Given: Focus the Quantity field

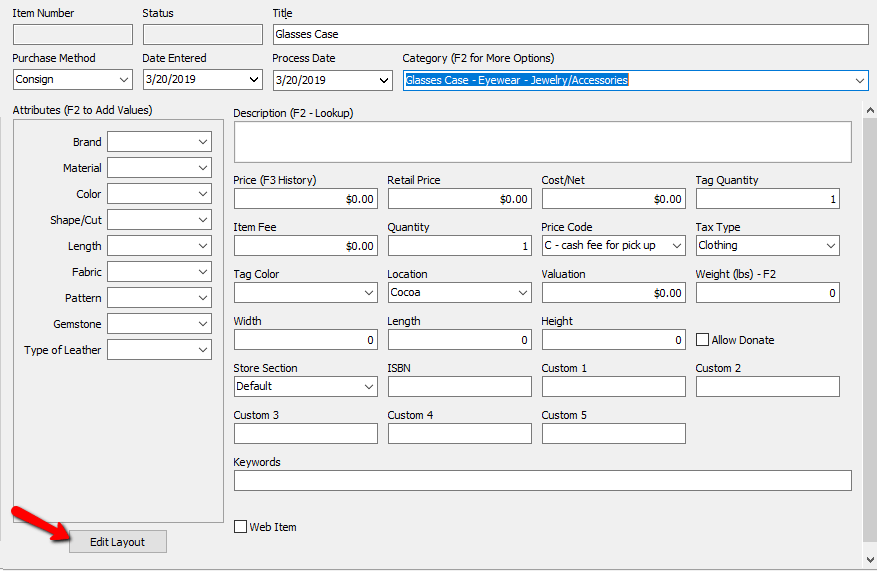Looking at the screenshot, I should (460, 246).
